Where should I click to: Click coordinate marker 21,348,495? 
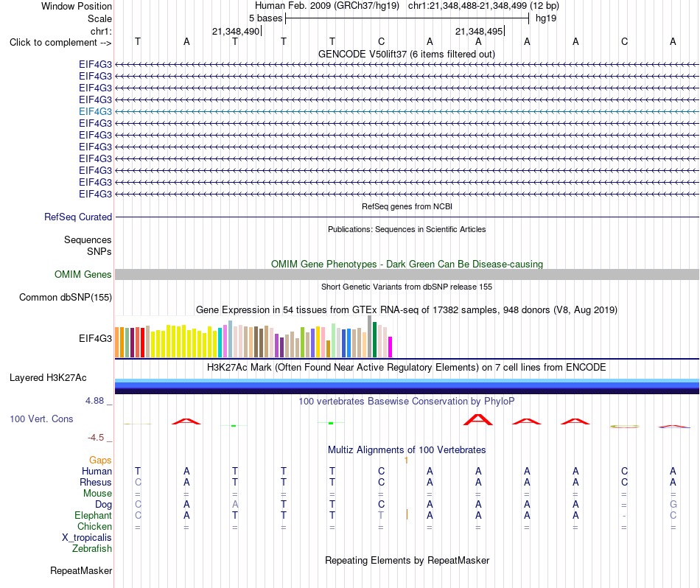coord(479,31)
